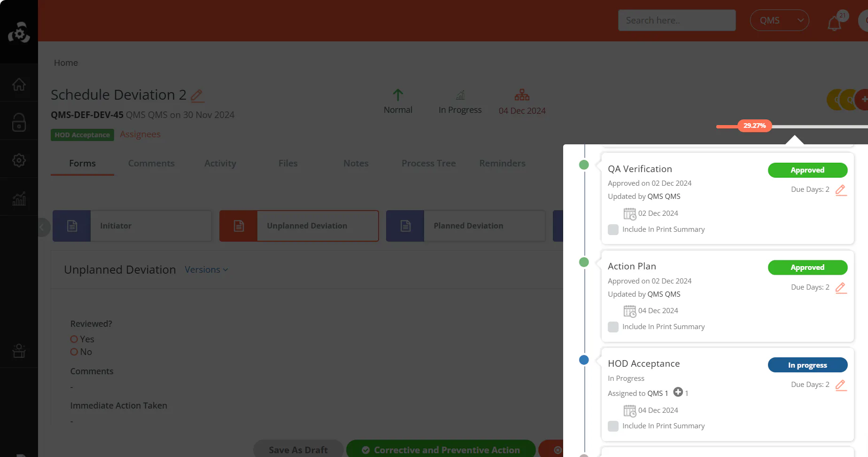This screenshot has height=457, width=868.
Task: Open notifications bell icon
Action: point(835,23)
